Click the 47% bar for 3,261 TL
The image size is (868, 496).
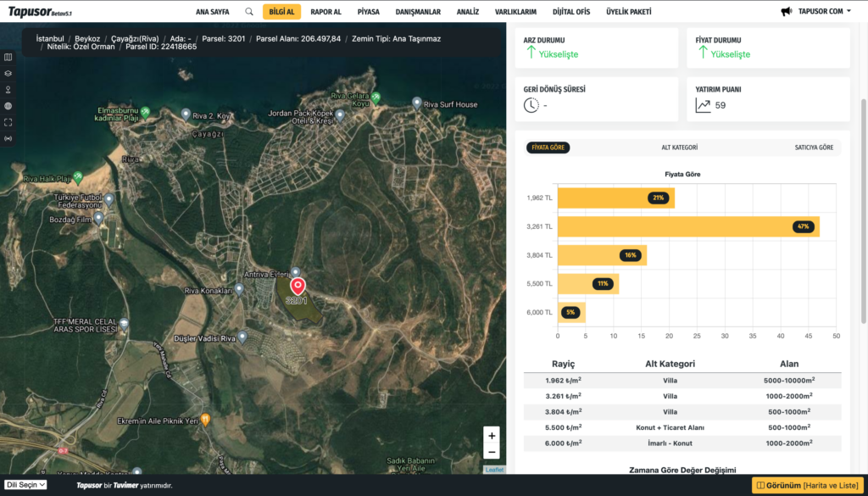click(687, 226)
